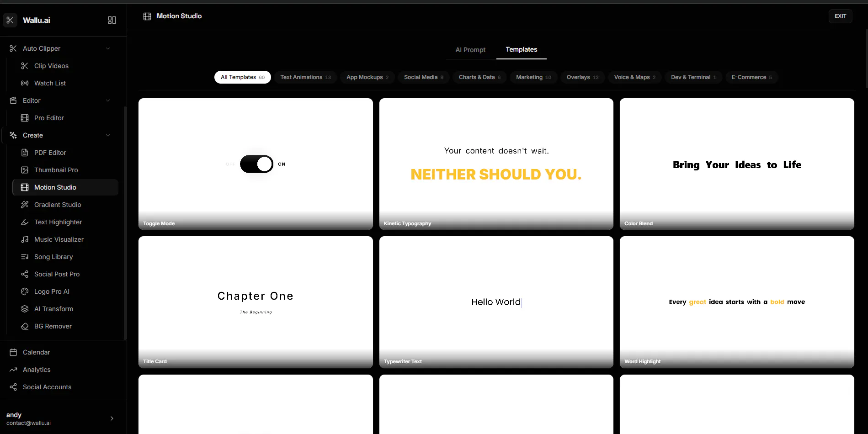The height and width of the screenshot is (434, 868).
Task: Click the Create sparkles icon
Action: [13, 135]
